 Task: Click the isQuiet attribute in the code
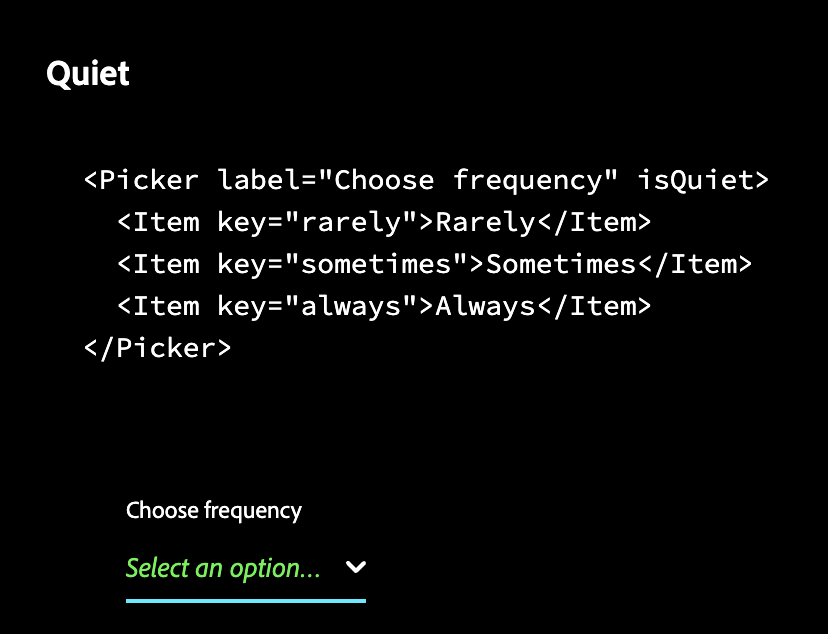coord(700,180)
